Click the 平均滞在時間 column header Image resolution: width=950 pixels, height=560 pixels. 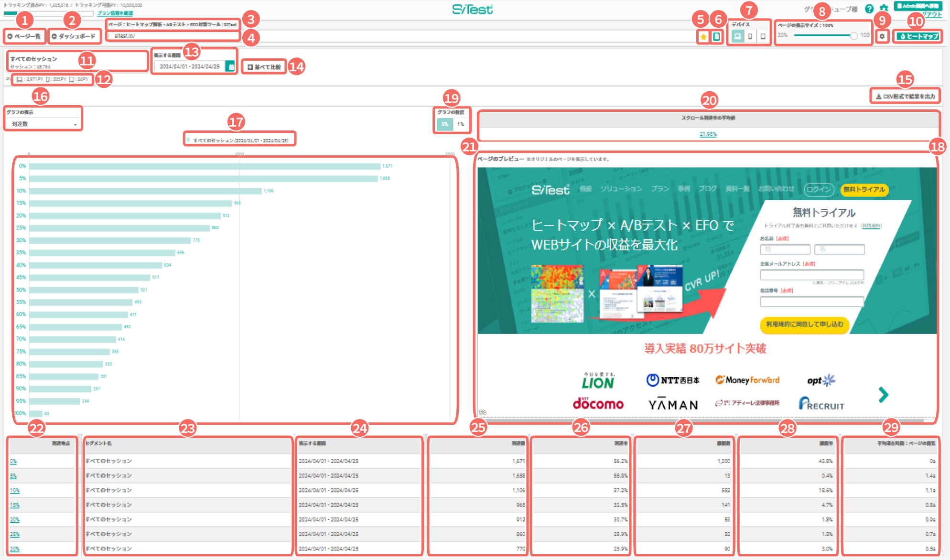890,443
